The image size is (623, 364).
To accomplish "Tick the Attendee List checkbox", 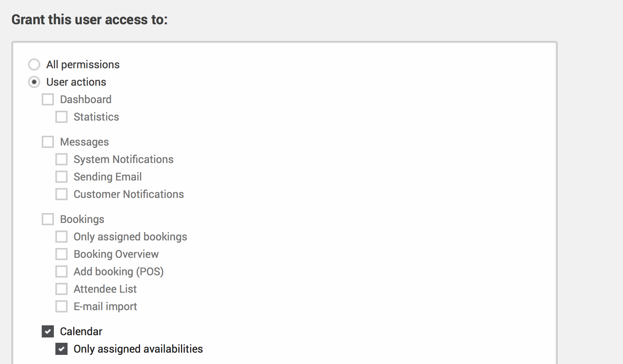I will tap(61, 289).
